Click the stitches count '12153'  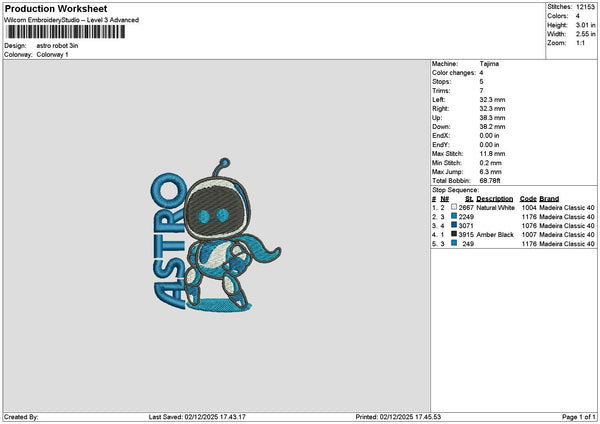[x=585, y=7]
